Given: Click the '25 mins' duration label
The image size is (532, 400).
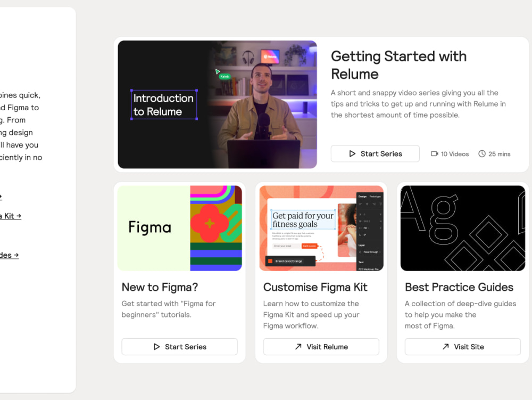Looking at the screenshot, I should click(499, 154).
